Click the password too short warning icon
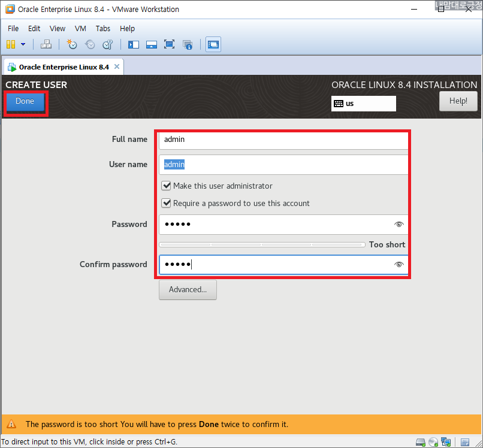The image size is (483, 448). click(x=11, y=424)
